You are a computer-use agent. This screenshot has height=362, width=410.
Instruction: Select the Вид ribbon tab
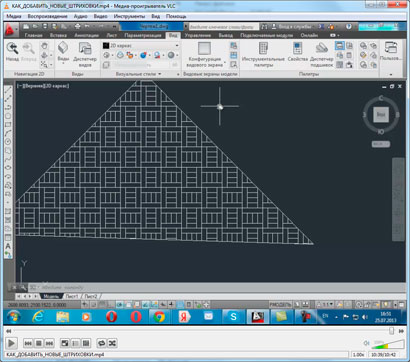pyautogui.click(x=173, y=35)
